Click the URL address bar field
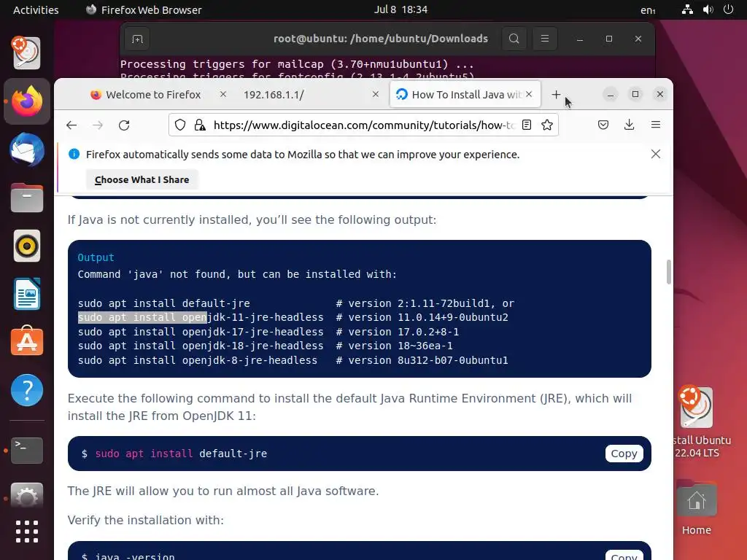Image resolution: width=747 pixels, height=560 pixels. click(x=363, y=125)
